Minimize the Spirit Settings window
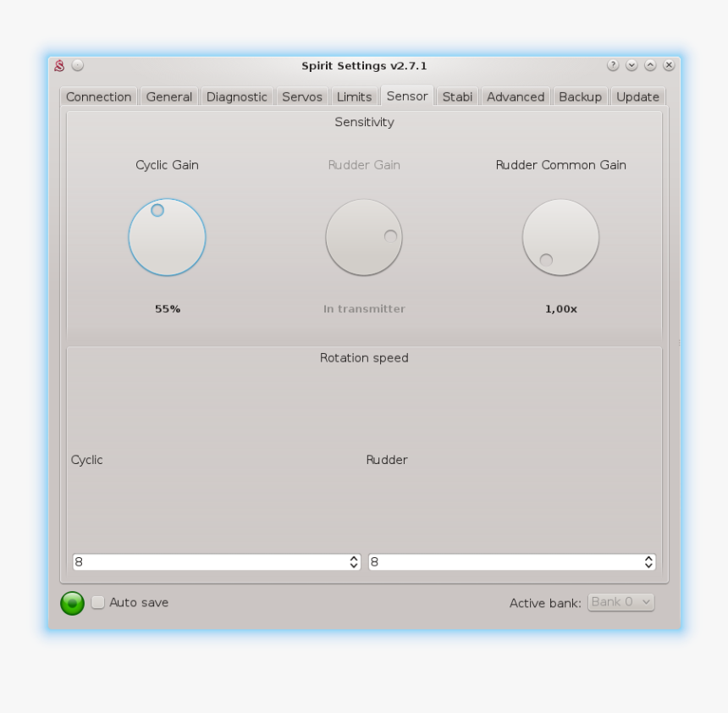Screen dimensions: 728x713 pyautogui.click(x=631, y=65)
